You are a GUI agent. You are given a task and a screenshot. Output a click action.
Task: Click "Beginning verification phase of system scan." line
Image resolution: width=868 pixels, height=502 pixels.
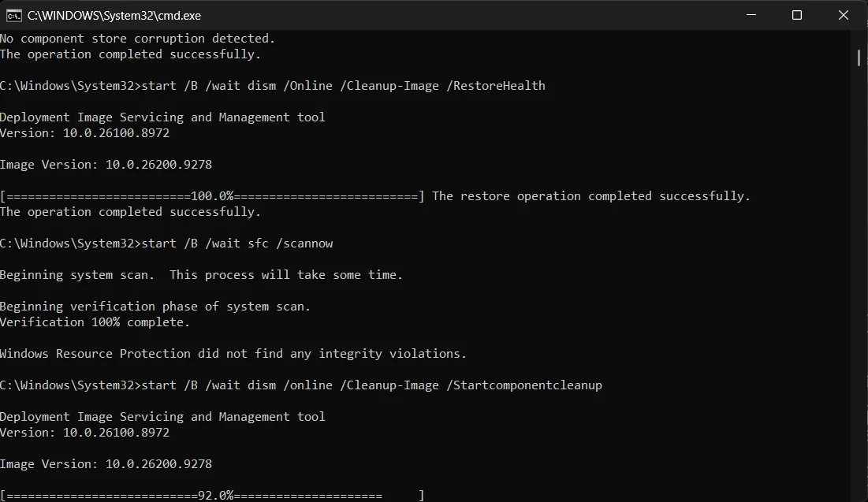[x=155, y=306]
